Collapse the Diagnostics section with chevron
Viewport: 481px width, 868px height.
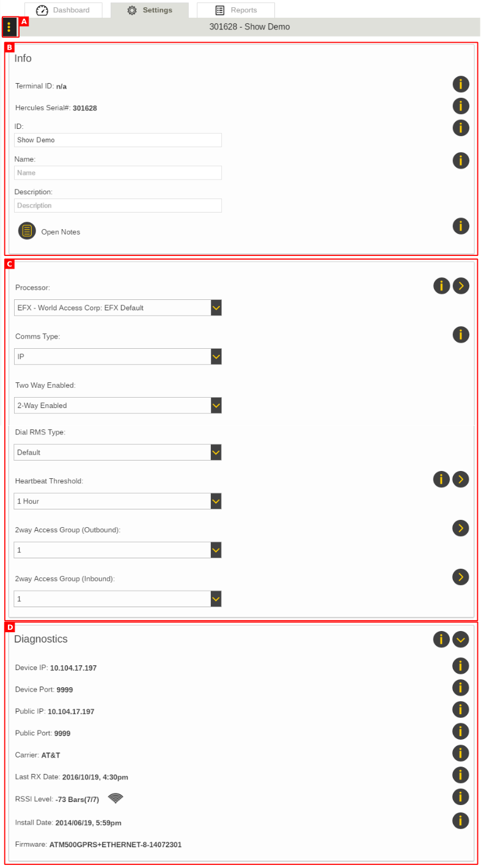[461, 640]
